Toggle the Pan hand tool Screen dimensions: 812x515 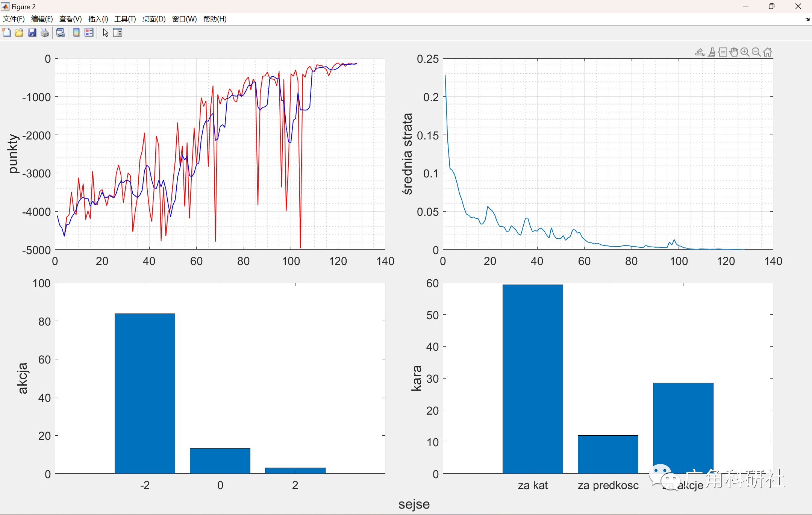(x=734, y=51)
